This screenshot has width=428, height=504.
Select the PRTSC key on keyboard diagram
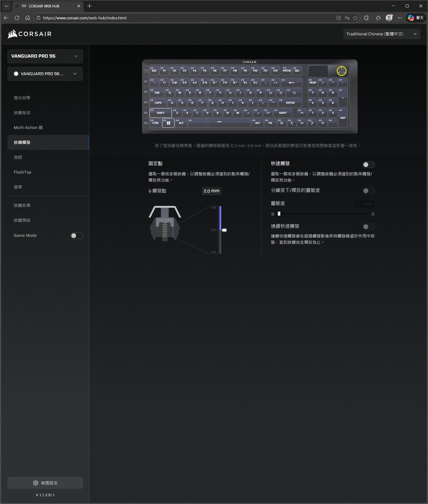tap(287, 71)
